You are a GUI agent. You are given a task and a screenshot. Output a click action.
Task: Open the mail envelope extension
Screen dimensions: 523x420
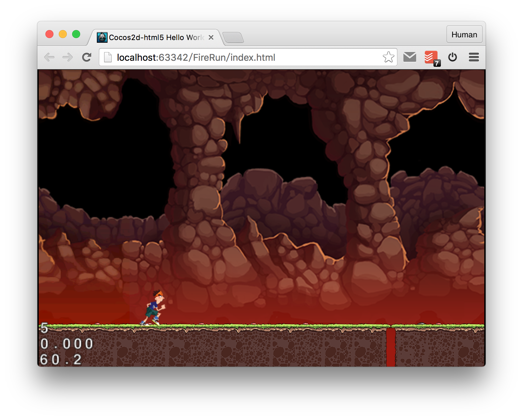tap(410, 57)
